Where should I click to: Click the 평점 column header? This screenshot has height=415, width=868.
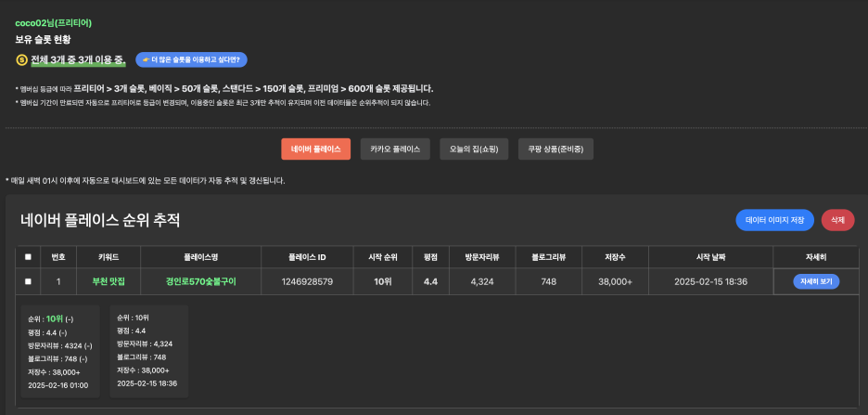click(x=430, y=256)
